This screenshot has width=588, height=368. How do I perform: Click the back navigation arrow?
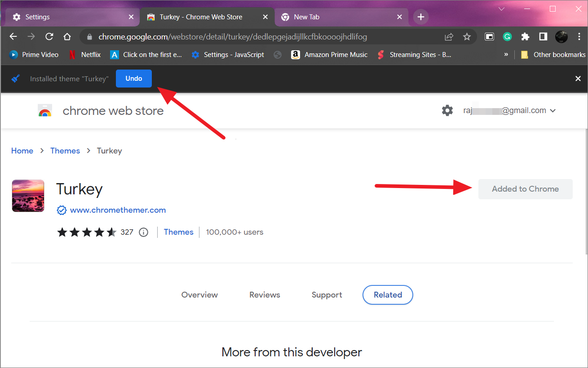coord(13,36)
